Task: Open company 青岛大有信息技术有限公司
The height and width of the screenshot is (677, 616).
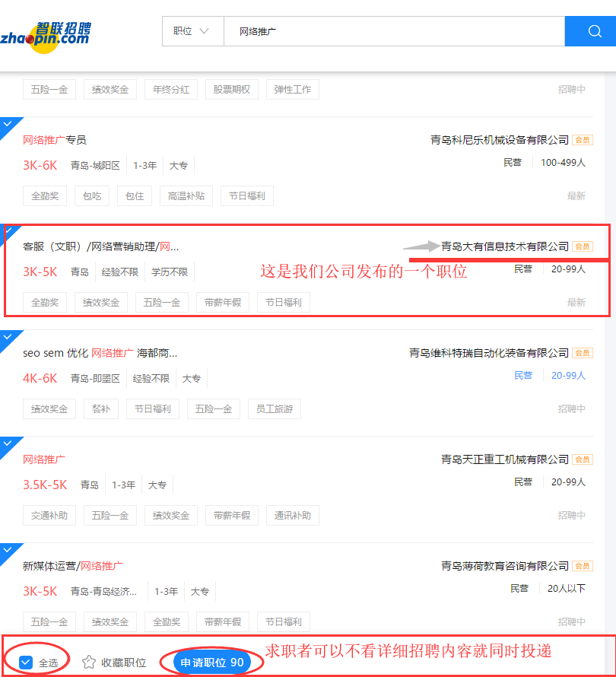Action: 505,246
